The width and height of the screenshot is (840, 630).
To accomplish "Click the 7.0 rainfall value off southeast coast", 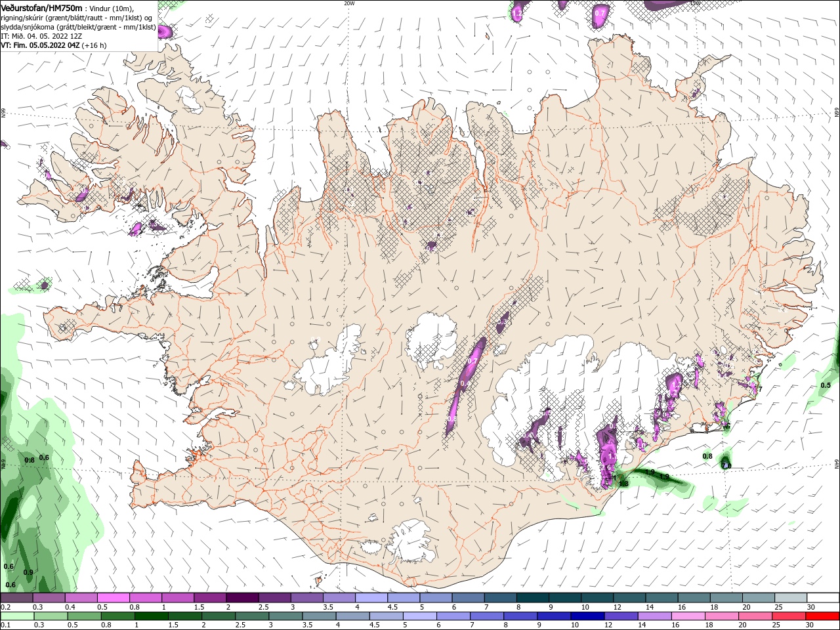I will click(x=726, y=466).
